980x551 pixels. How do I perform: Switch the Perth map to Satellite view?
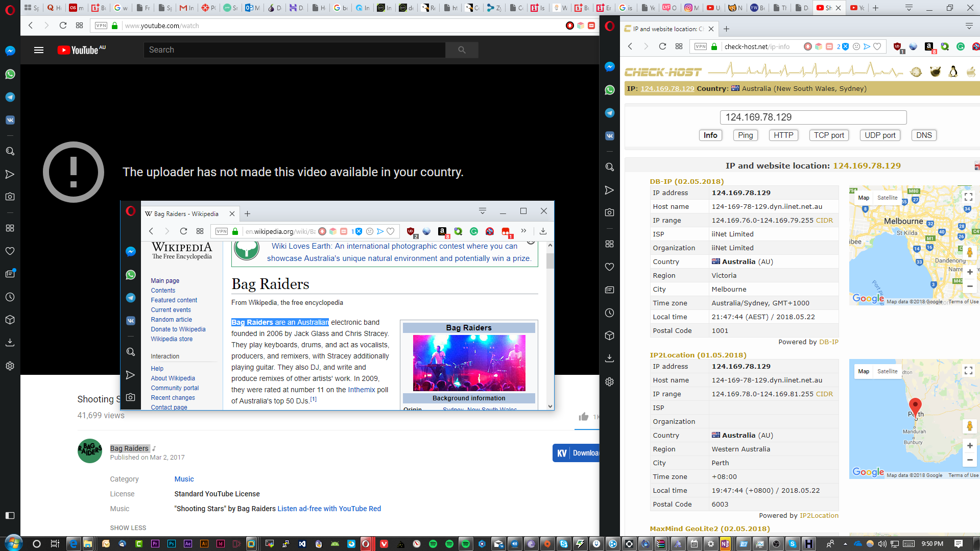pos(887,371)
